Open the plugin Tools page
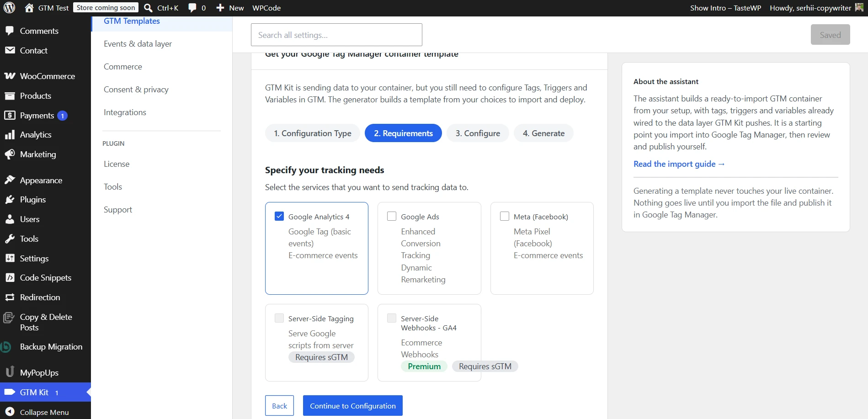This screenshot has height=419, width=868. [113, 187]
